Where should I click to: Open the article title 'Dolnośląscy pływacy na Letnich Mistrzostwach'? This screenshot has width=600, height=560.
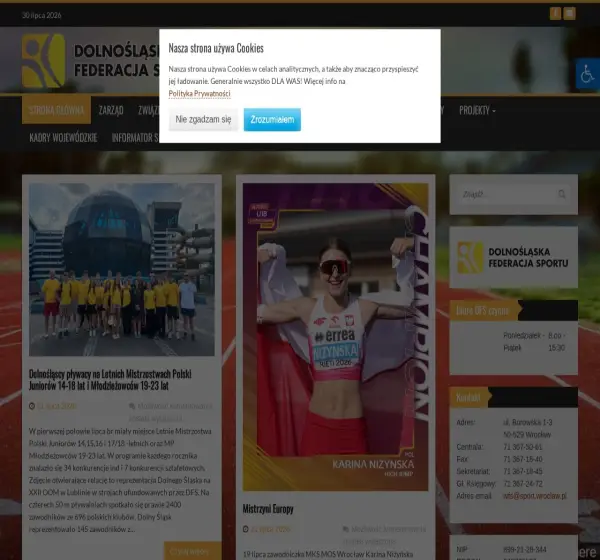[110, 380]
